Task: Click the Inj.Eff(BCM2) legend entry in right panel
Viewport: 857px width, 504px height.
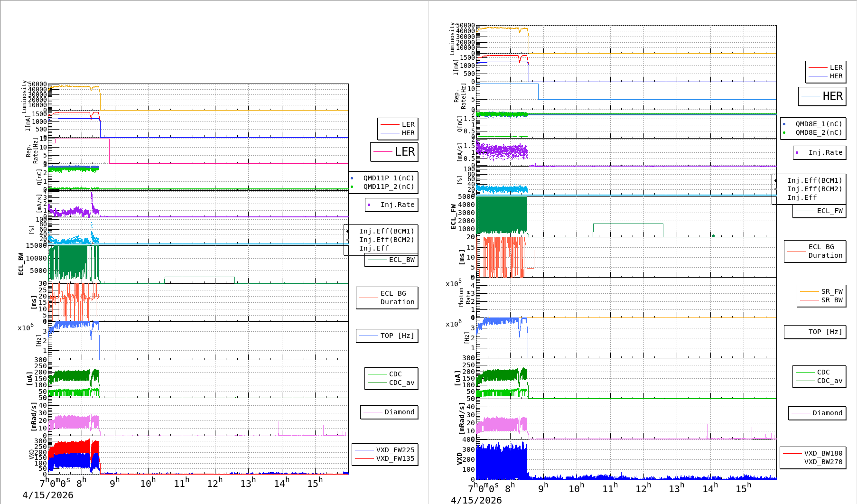Action: pyautogui.click(x=814, y=189)
